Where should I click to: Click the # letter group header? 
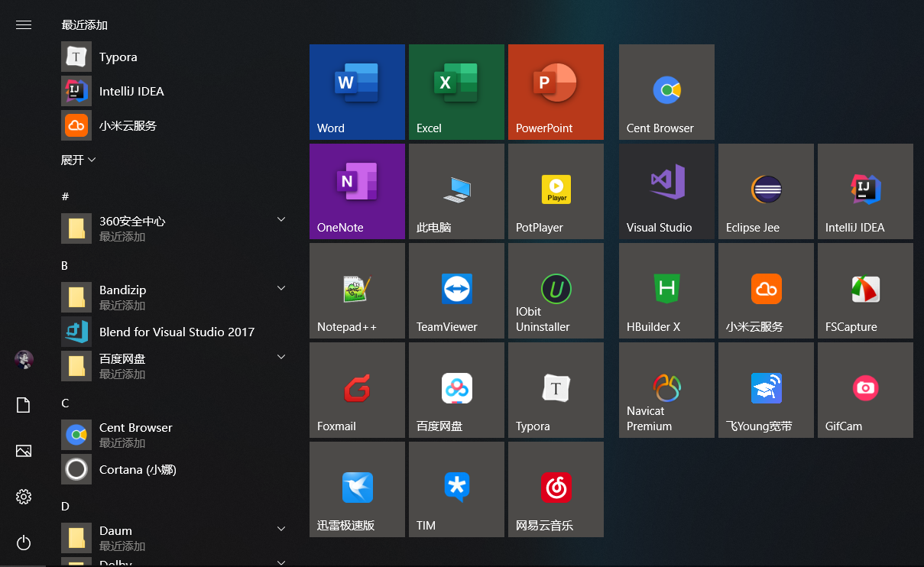tap(65, 196)
